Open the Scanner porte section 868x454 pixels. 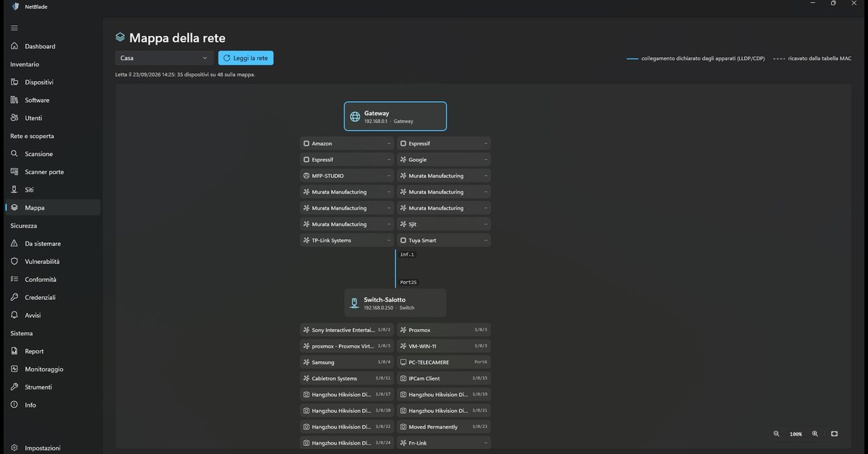pyautogui.click(x=51, y=172)
